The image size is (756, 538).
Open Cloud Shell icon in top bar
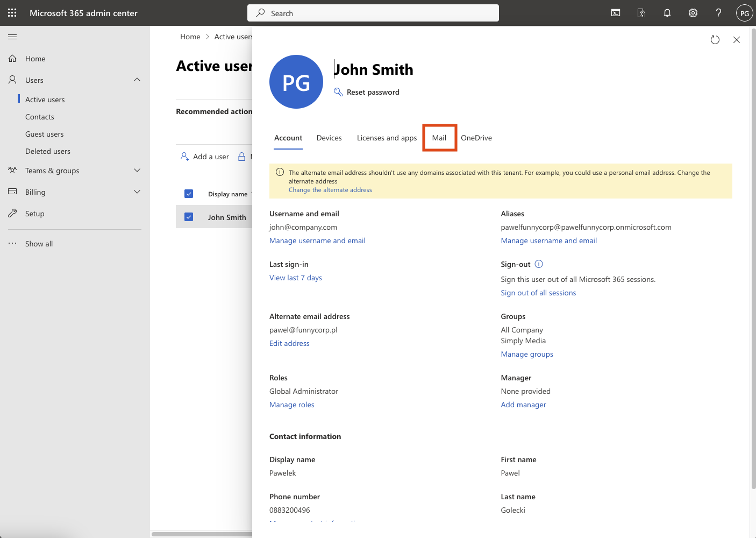tap(616, 13)
